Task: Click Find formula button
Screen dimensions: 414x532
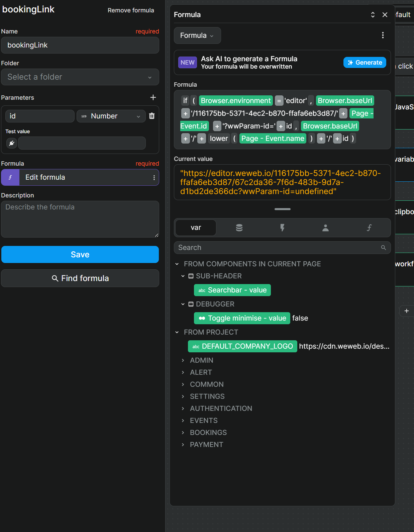Action: pyautogui.click(x=80, y=278)
